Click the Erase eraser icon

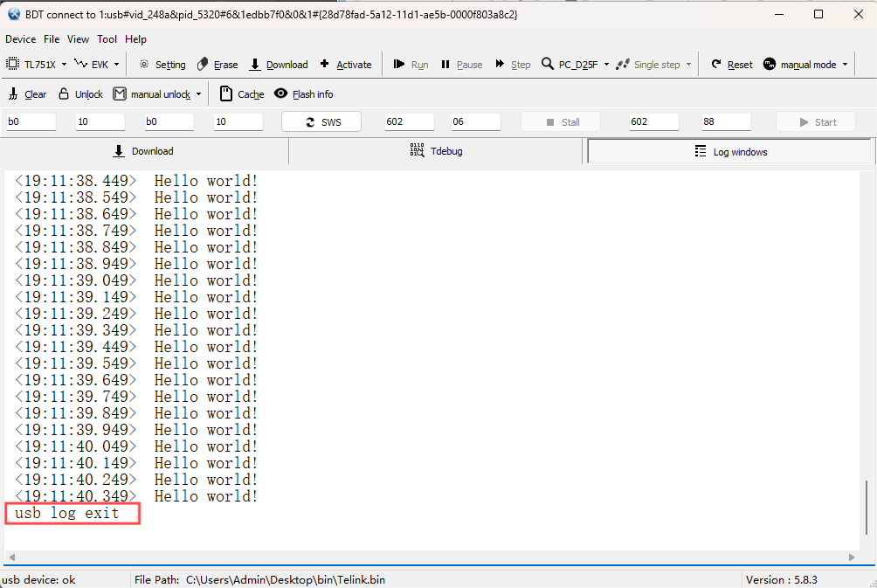203,65
